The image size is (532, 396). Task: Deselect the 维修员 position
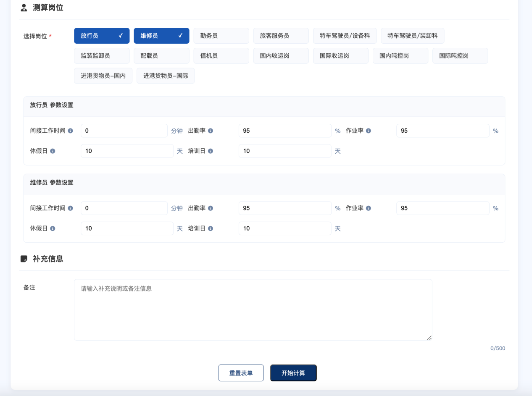161,36
